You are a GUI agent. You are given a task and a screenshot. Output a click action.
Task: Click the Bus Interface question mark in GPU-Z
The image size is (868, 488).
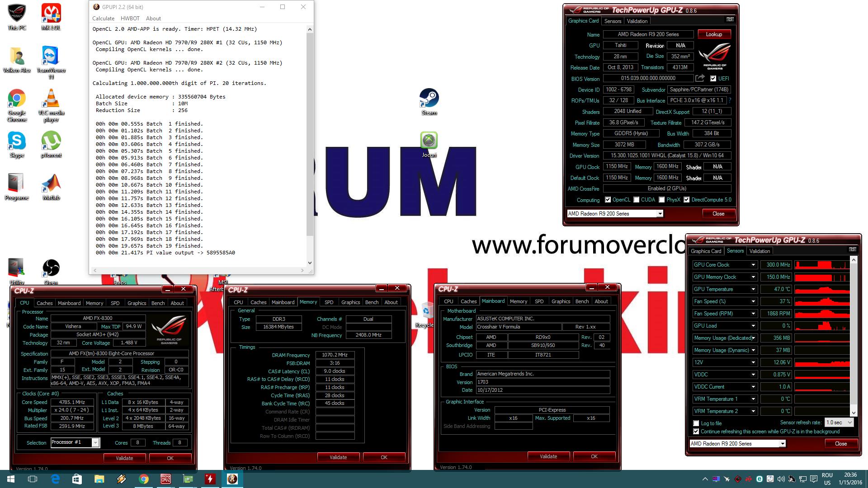point(730,100)
